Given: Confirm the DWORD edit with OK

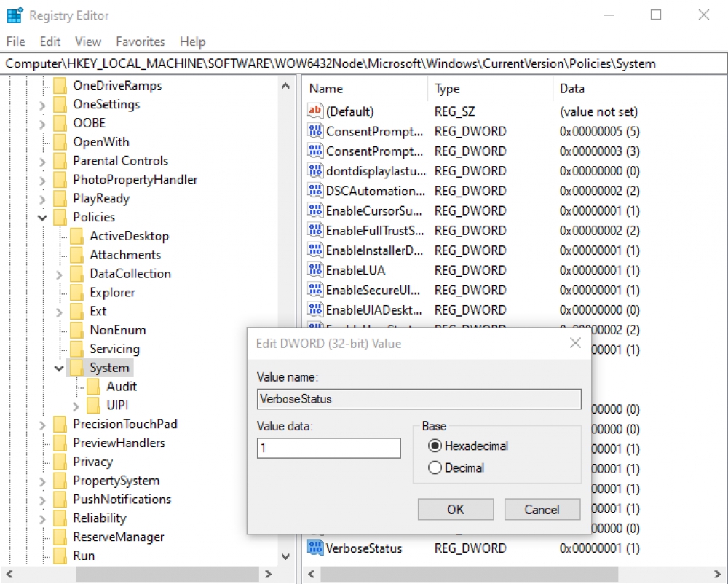Looking at the screenshot, I should point(456,509).
